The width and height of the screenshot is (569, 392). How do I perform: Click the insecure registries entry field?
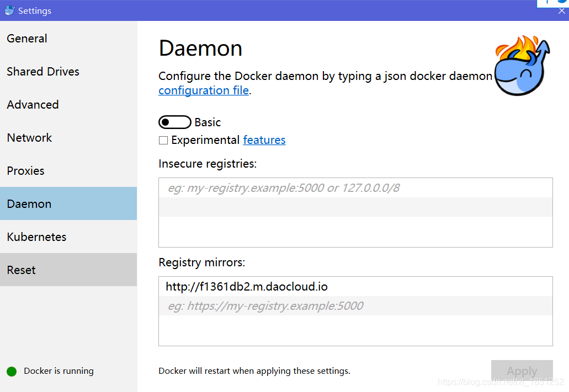[x=355, y=188]
